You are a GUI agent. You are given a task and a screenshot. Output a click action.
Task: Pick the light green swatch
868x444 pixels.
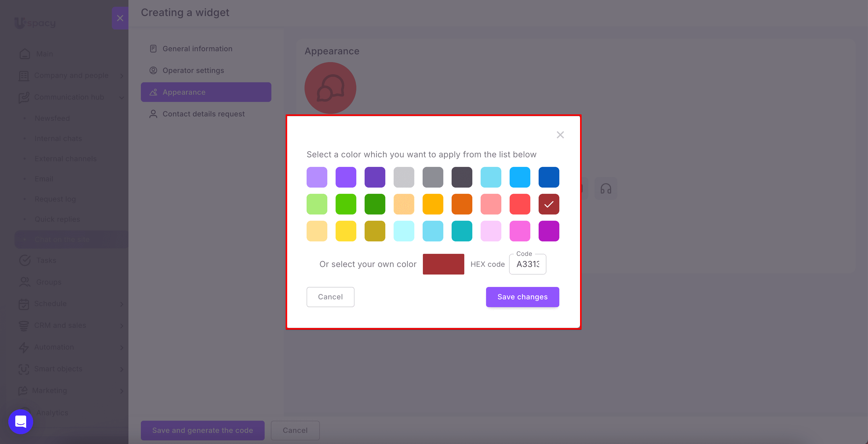[317, 204]
